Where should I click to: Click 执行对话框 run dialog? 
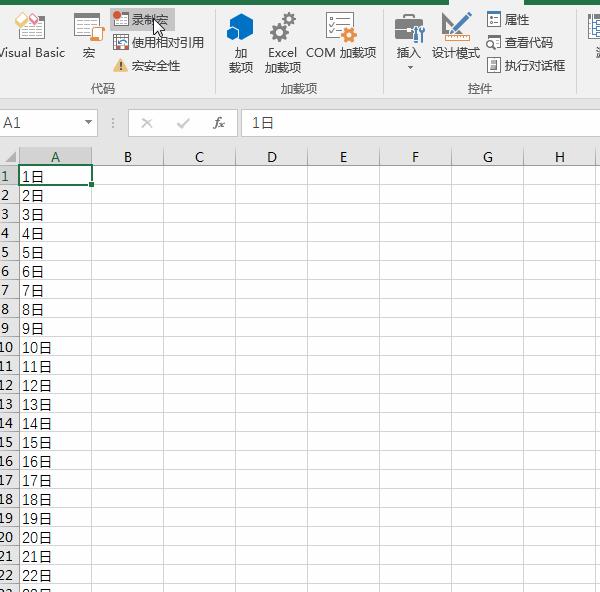[526, 65]
